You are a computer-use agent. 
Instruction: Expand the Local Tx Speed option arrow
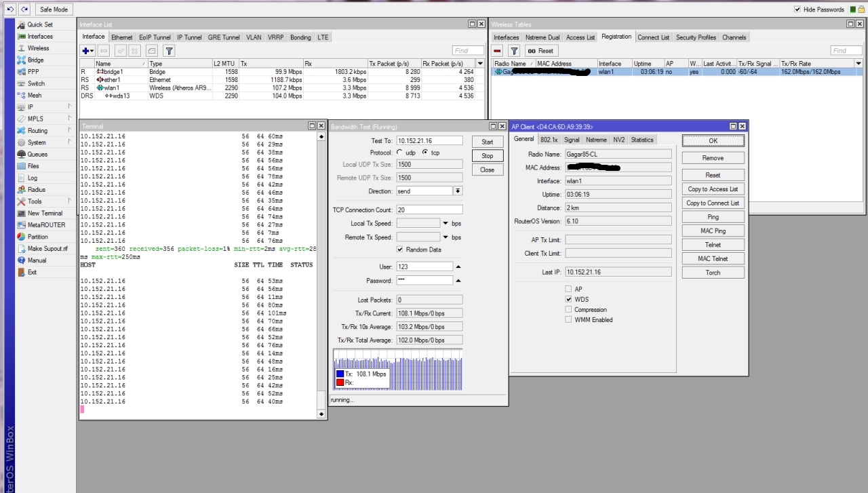[x=446, y=224]
